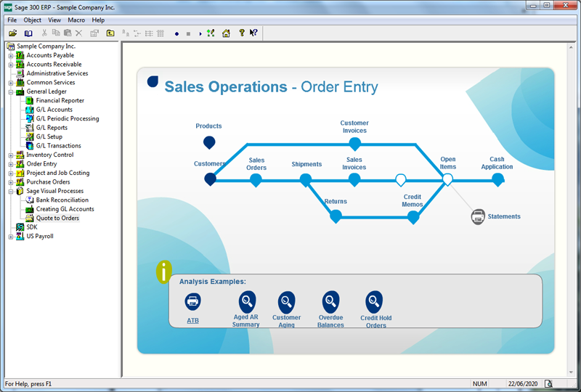Image resolution: width=581 pixels, height=392 pixels.
Task: Expand the Inventory Control tree node
Action: click(x=11, y=155)
